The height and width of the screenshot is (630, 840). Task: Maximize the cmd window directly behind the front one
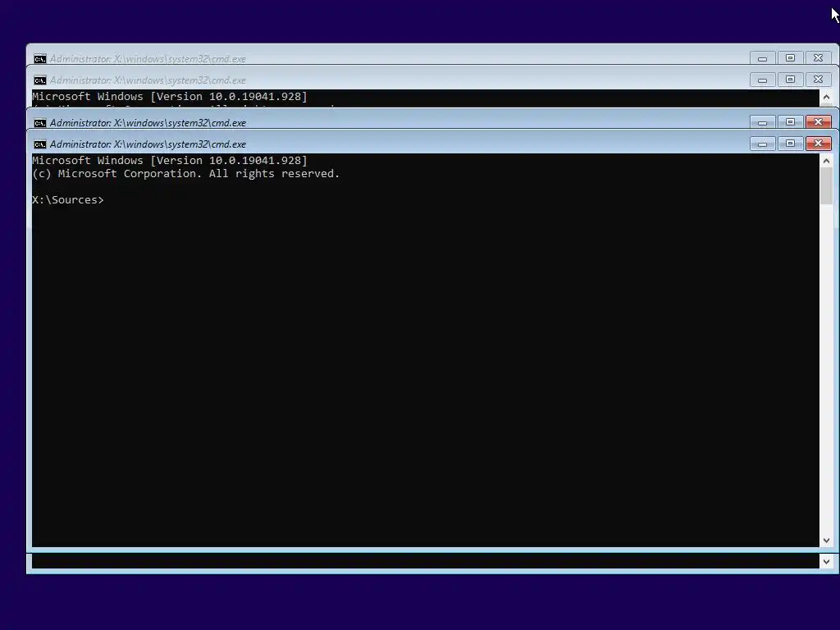tap(790, 122)
